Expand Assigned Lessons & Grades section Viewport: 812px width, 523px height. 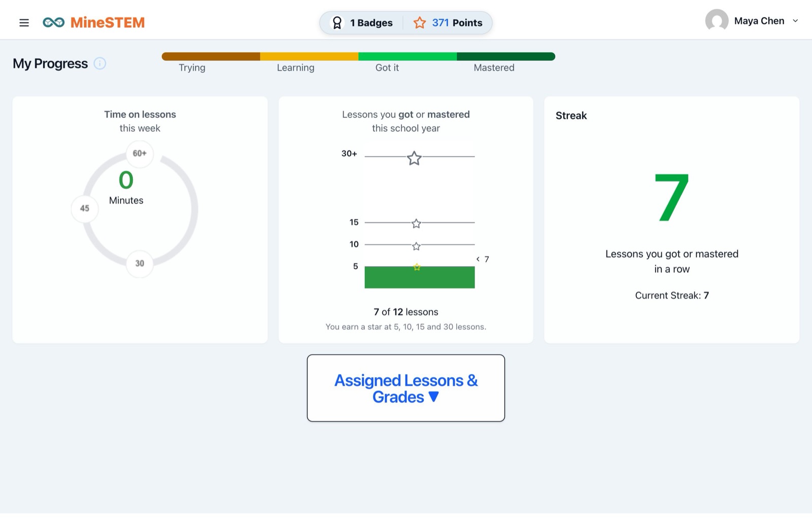tap(406, 388)
